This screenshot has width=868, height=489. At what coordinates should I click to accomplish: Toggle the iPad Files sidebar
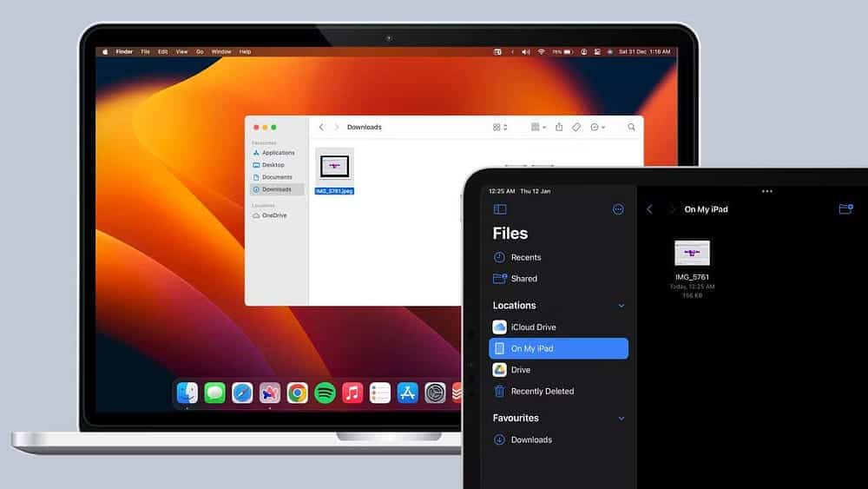click(x=500, y=209)
